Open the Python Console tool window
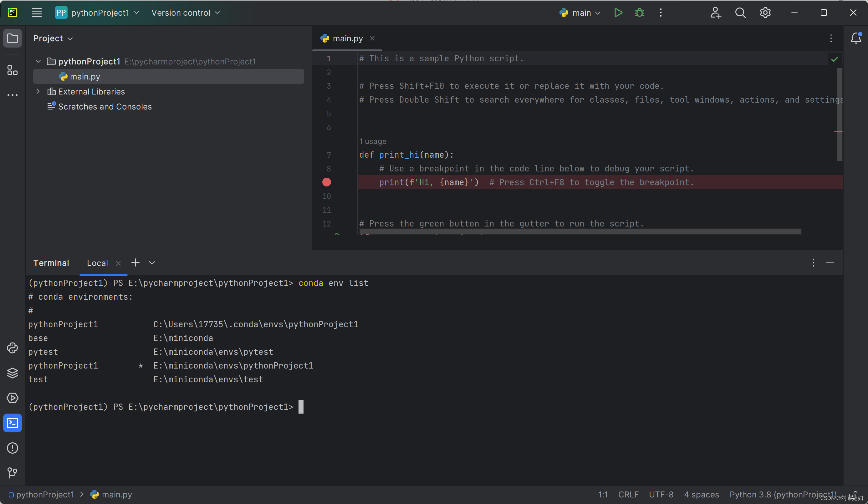Image resolution: width=868 pixels, height=504 pixels. (13, 348)
